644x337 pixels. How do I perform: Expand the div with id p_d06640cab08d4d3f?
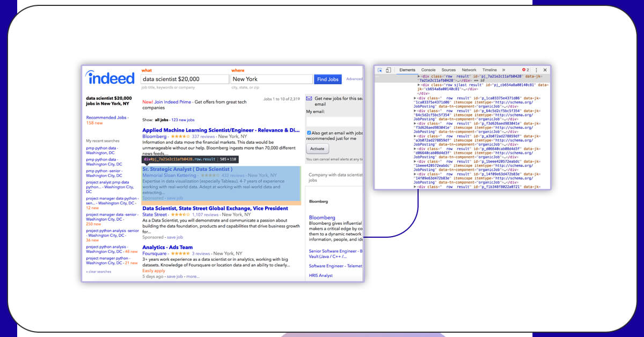415,149
